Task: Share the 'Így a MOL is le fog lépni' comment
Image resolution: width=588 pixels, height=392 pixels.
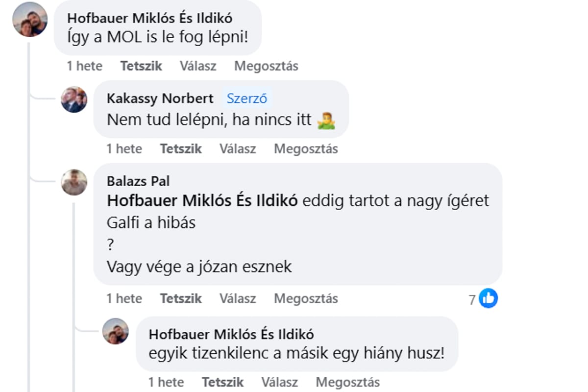Action: (x=266, y=66)
